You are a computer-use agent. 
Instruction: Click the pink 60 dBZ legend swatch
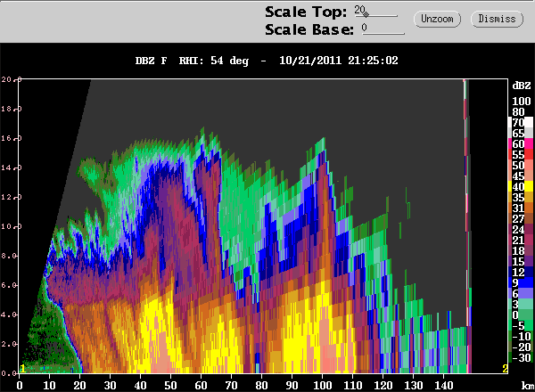coord(521,143)
